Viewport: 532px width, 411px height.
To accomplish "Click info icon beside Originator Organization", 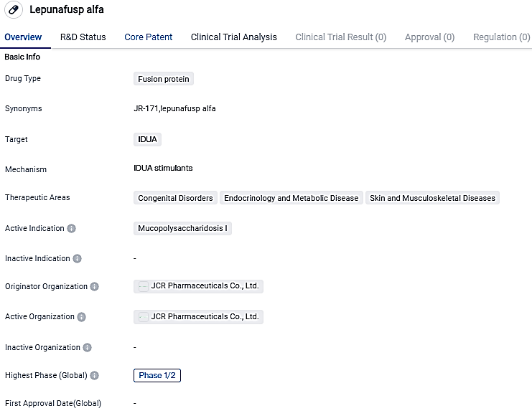I will point(95,287).
